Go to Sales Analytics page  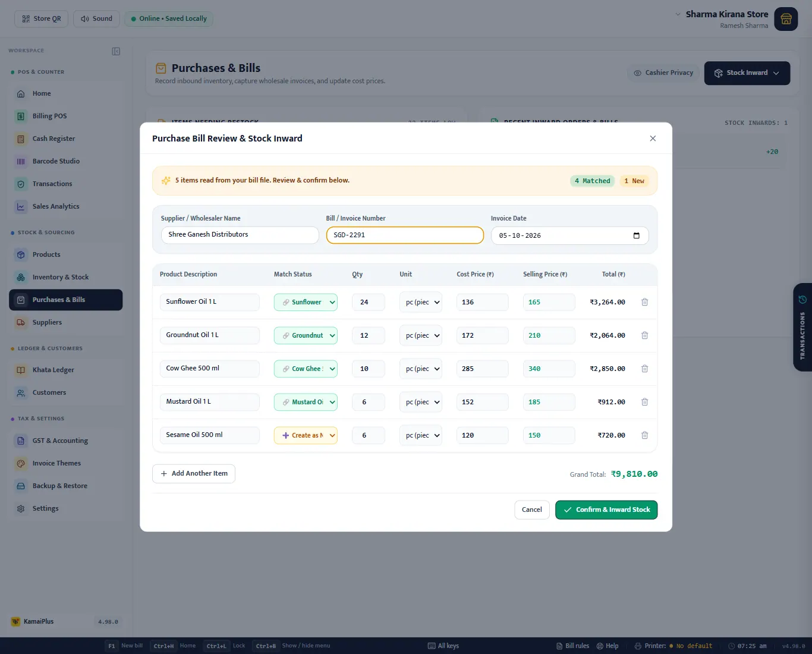(65, 206)
